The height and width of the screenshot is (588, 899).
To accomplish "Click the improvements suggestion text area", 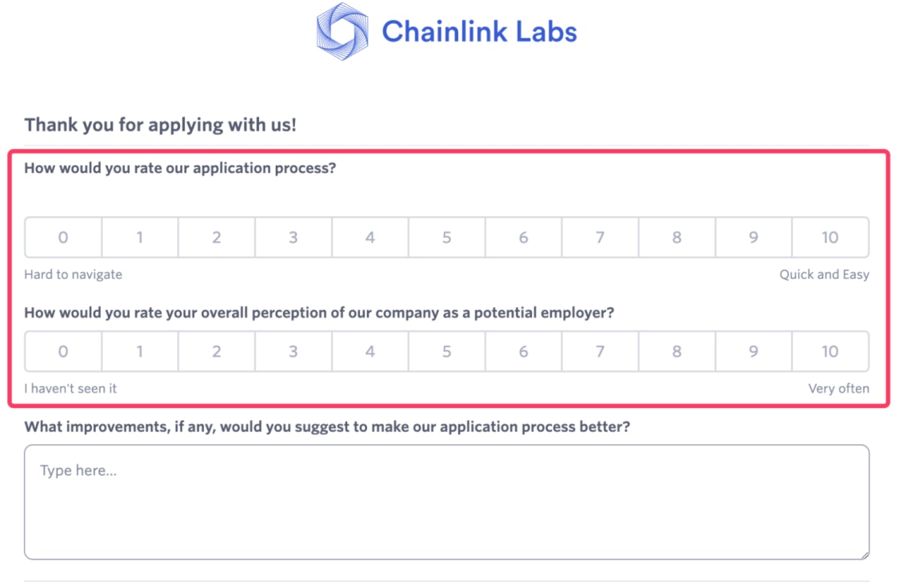I will click(x=446, y=502).
